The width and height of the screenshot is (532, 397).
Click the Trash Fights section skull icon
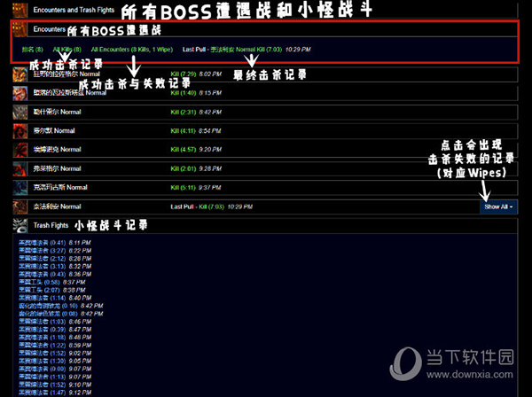[x=20, y=225]
